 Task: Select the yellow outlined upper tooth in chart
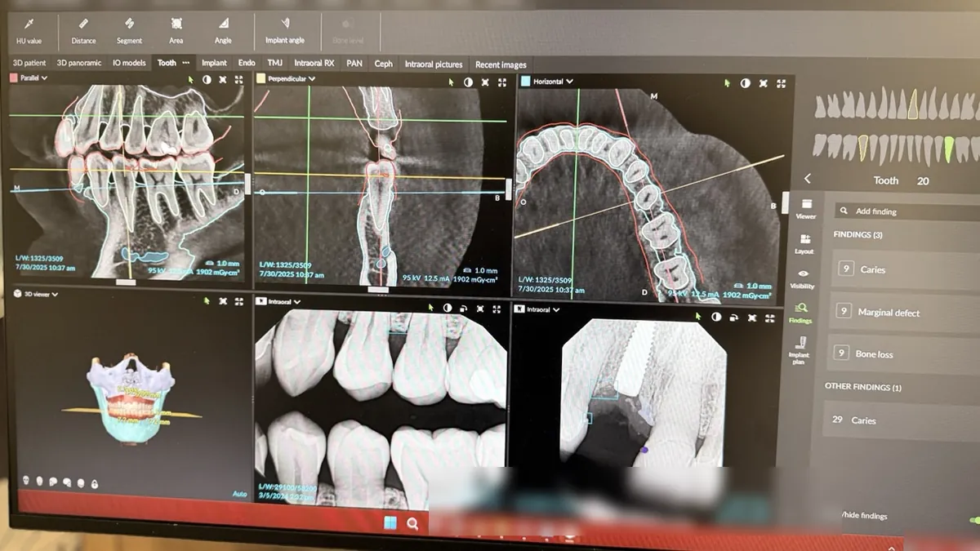913,104
